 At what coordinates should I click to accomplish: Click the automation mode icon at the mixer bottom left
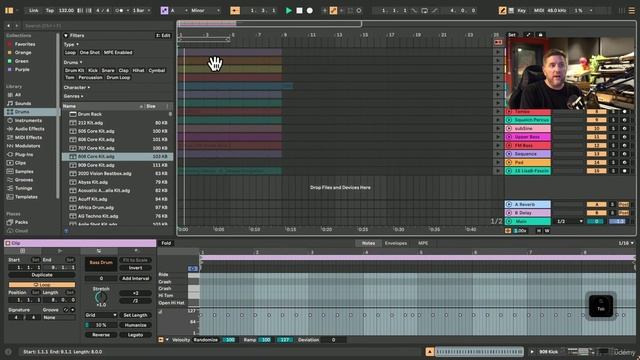click(x=508, y=231)
